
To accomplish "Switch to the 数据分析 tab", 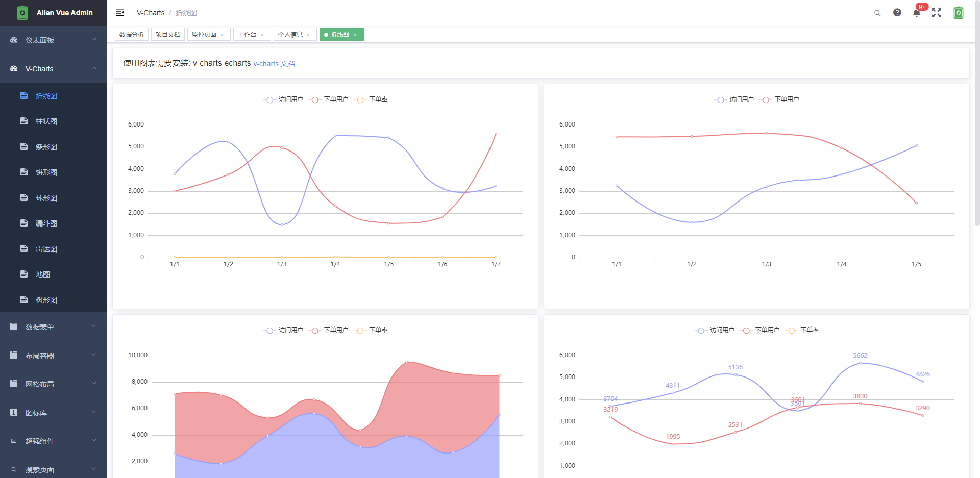I will (x=132, y=34).
